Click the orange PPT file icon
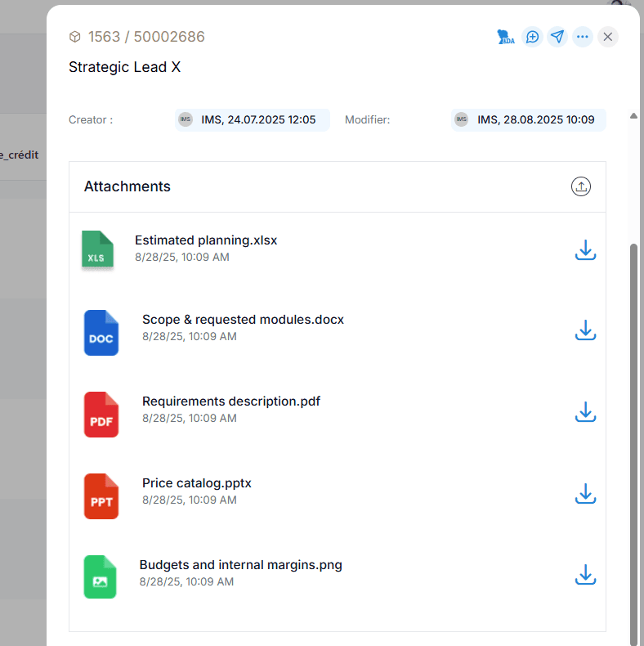Screen dimensions: 644x646 pos(101,496)
